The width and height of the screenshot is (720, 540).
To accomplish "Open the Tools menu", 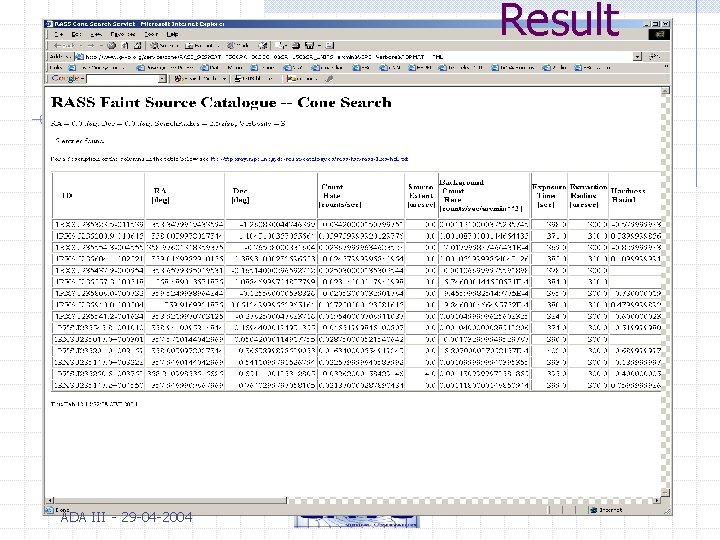I will [151, 34].
